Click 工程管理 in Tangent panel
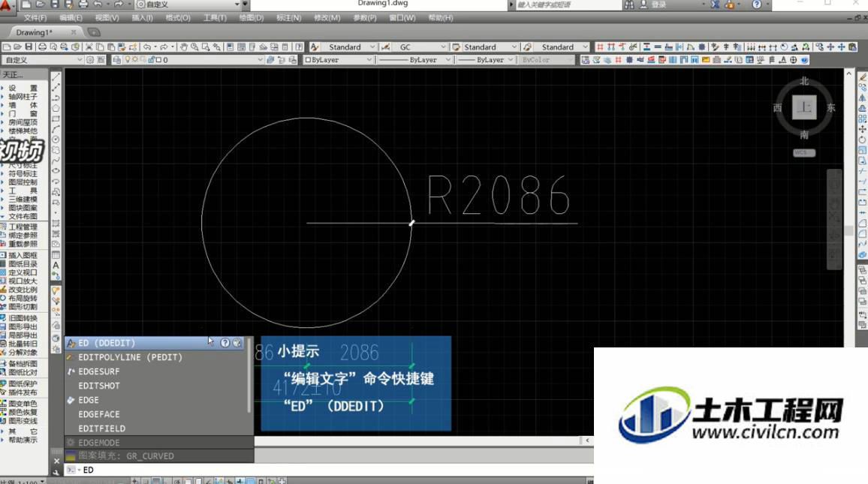868x484 pixels. [23, 227]
